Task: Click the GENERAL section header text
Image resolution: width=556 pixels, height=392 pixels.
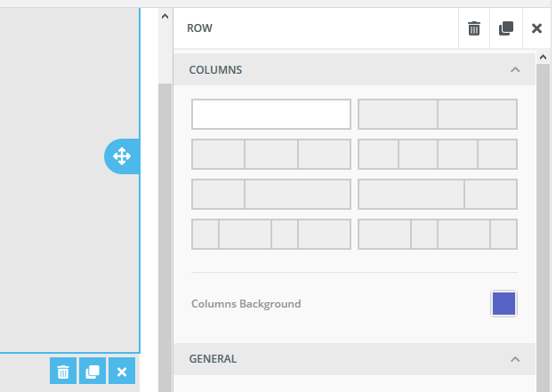Action: (213, 359)
